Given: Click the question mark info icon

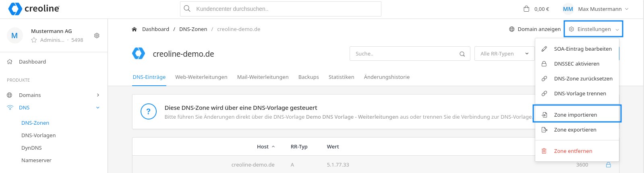Looking at the screenshot, I should pos(148,111).
